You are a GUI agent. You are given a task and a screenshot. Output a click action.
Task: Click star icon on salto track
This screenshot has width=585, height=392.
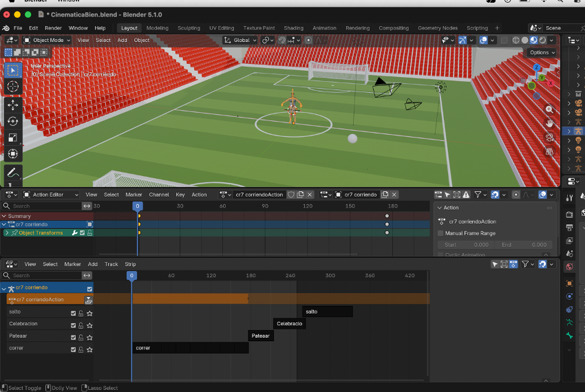pyautogui.click(x=89, y=313)
